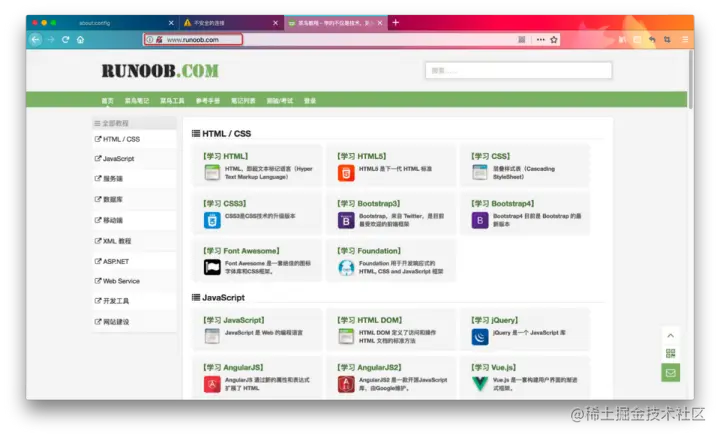720x437 pixels.
Task: Click the green Vue.js logo icon
Action: tap(480, 384)
